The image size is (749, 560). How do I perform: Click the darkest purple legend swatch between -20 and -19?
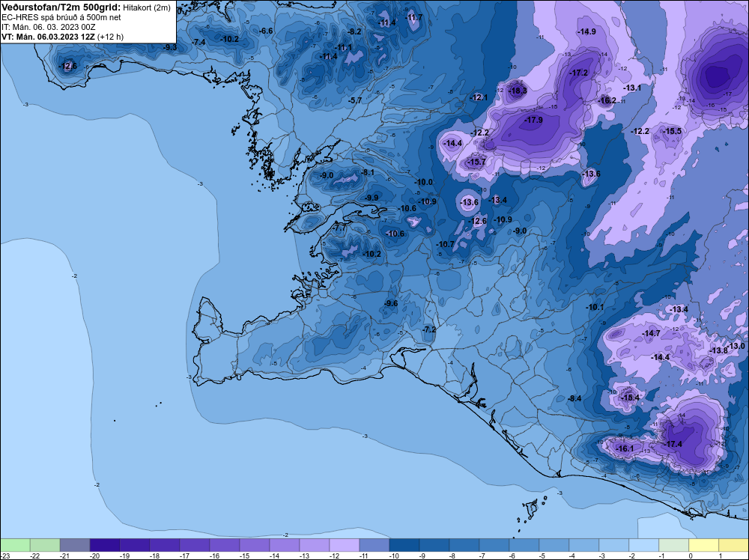[105, 545]
